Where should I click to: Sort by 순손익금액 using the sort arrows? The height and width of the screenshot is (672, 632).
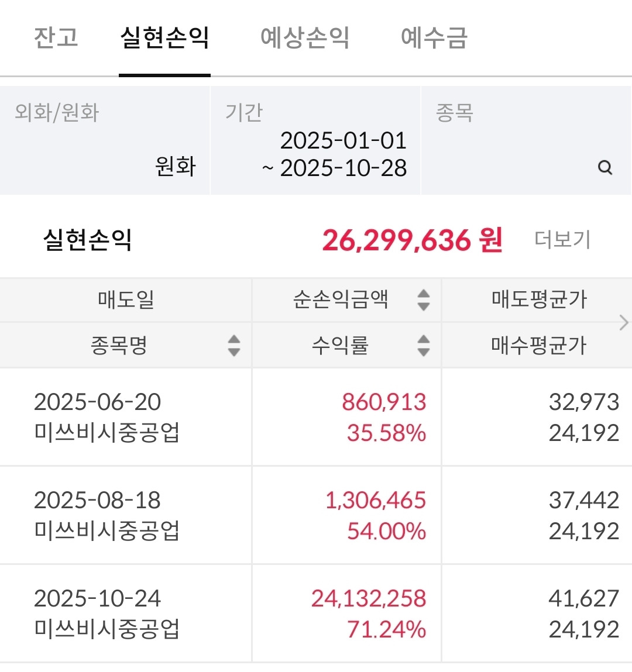pos(424,300)
